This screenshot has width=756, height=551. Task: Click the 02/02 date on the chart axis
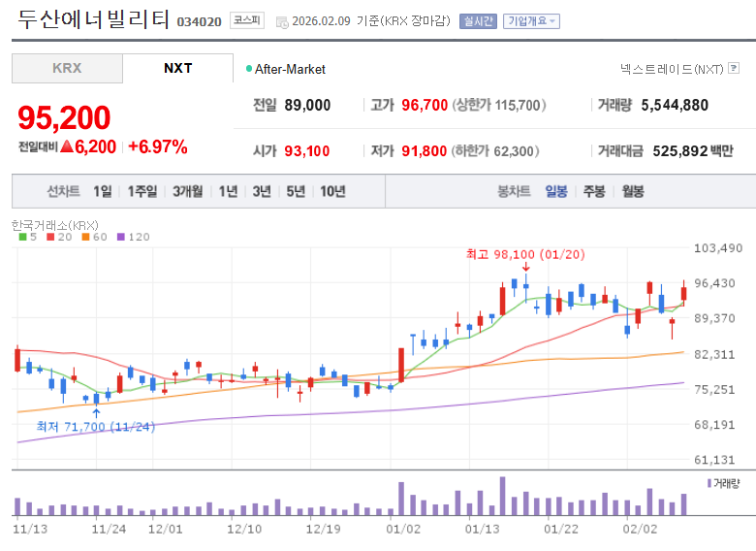[x=640, y=530]
